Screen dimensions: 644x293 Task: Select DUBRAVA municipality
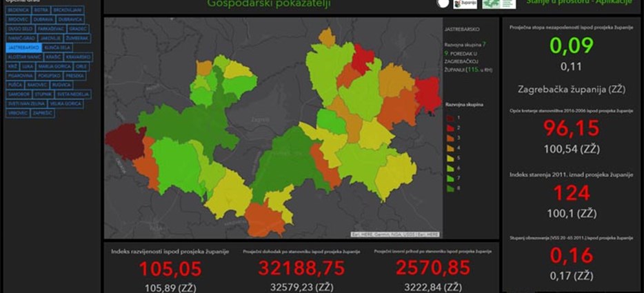pyautogui.click(x=43, y=19)
